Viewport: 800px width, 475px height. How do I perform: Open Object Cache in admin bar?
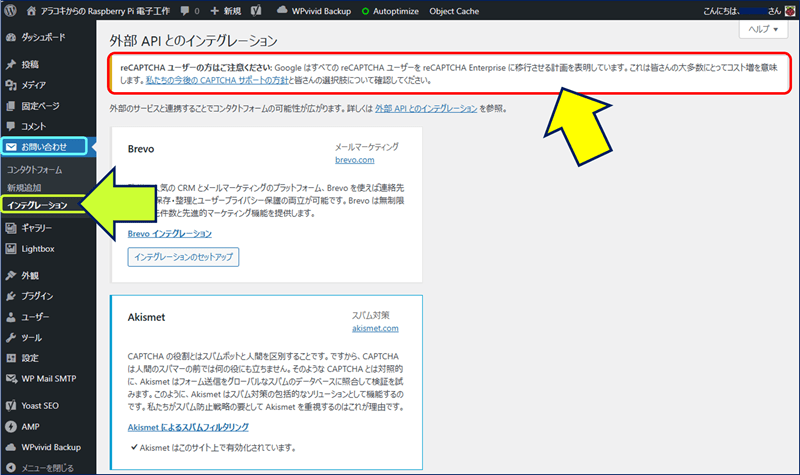tap(454, 11)
